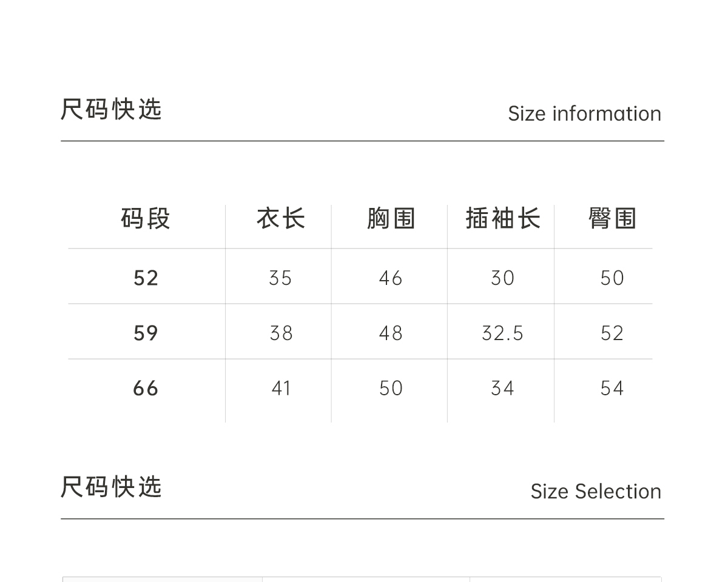Select the 胸围 column header
This screenshot has height=582, width=728.
coord(391,219)
